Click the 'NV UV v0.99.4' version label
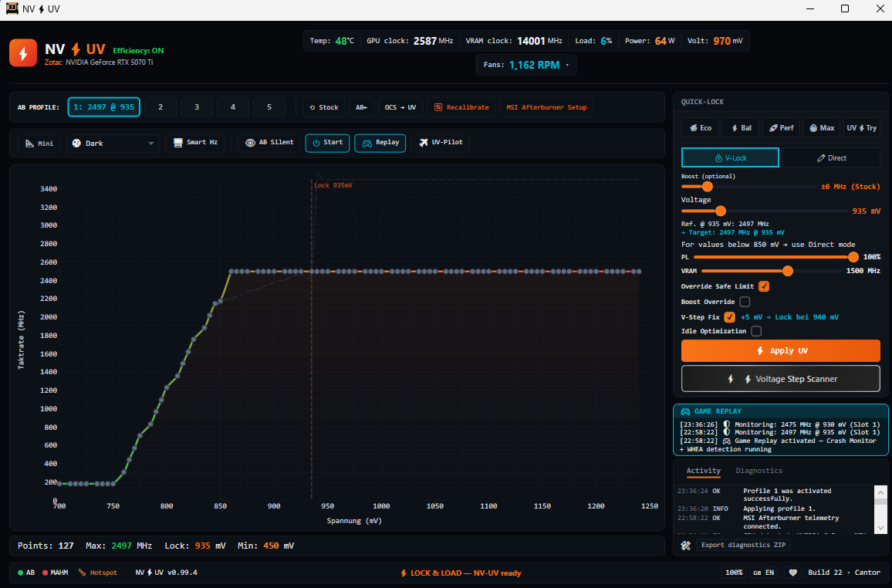This screenshot has width=892, height=588. click(x=166, y=573)
